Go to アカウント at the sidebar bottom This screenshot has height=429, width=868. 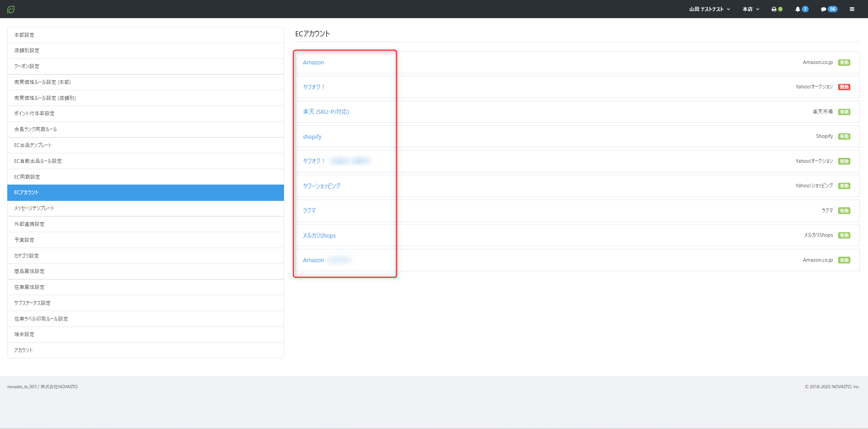click(145, 350)
